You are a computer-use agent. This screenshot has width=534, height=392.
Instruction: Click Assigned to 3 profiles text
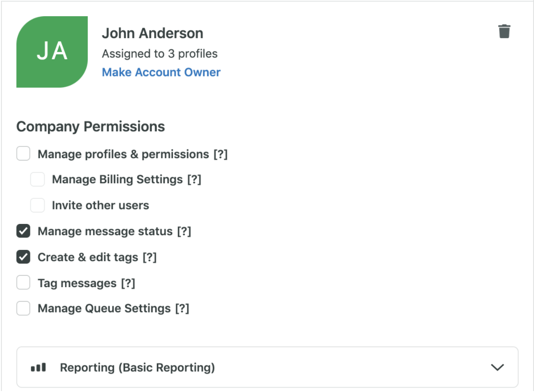click(x=160, y=53)
